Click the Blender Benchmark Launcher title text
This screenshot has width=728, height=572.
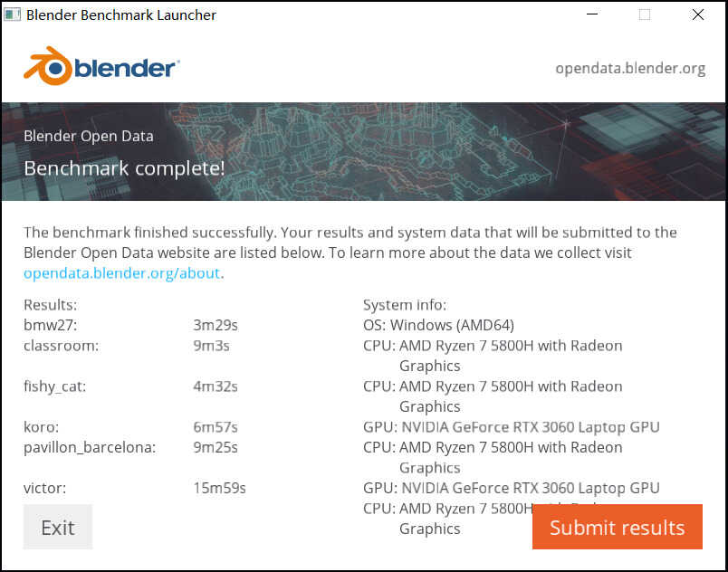click(x=121, y=14)
